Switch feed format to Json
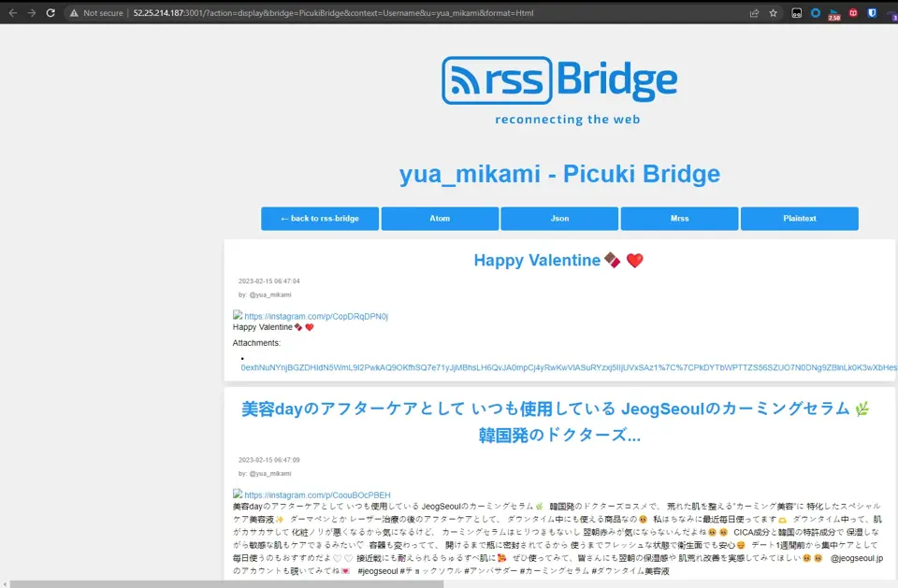The height and width of the screenshot is (588, 898). click(x=559, y=219)
